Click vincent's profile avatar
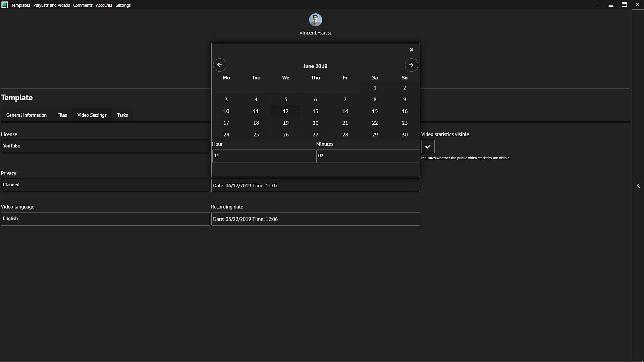This screenshot has width=644, height=362. [x=315, y=20]
